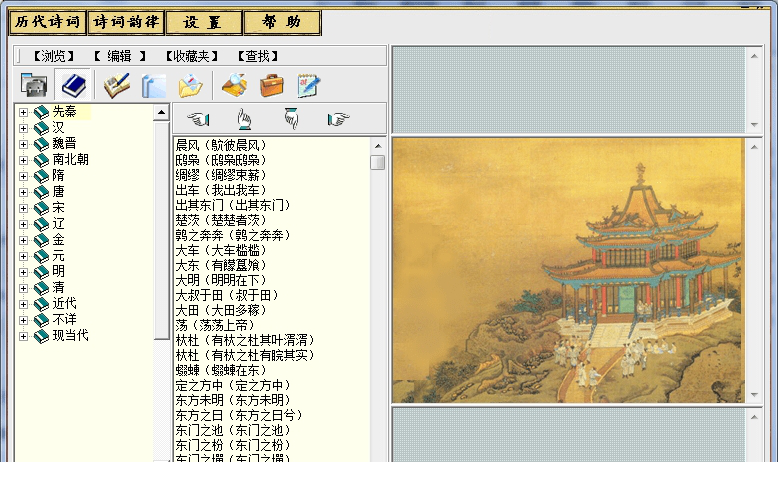This screenshot has width=778, height=480.
Task: Open the 历代诗词 main tab
Action: [x=48, y=22]
